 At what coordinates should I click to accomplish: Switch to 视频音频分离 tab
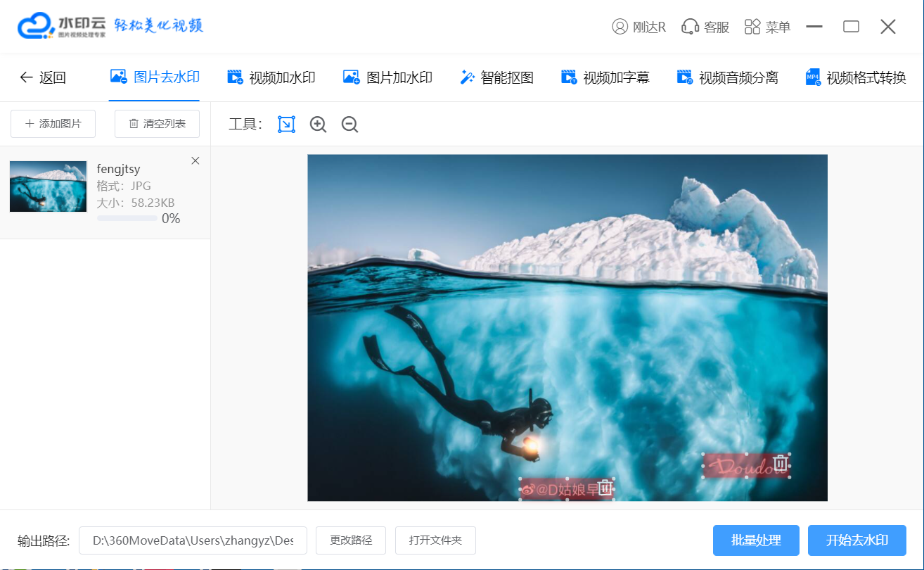[727, 77]
